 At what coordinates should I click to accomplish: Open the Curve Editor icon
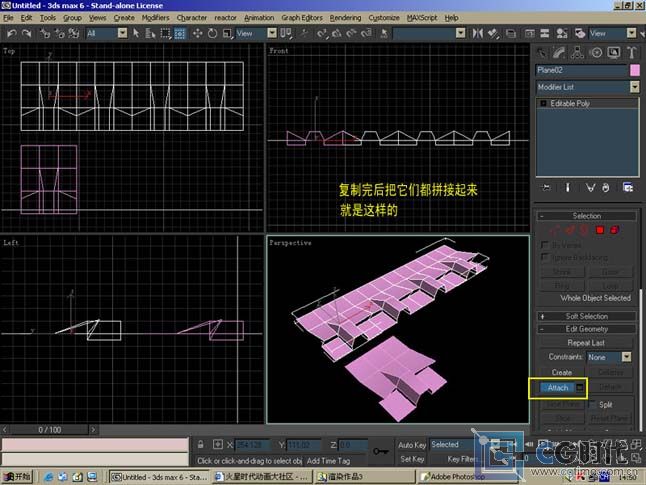pos(529,33)
